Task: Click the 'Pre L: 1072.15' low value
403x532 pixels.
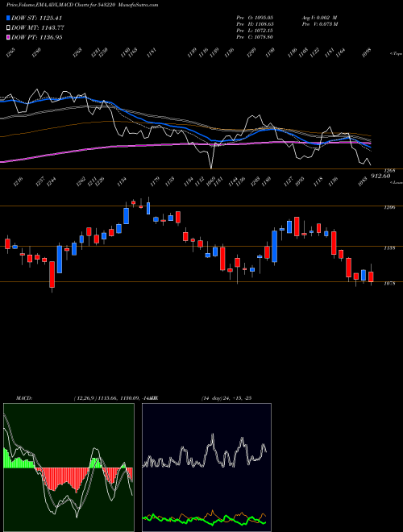Action: tap(255, 30)
